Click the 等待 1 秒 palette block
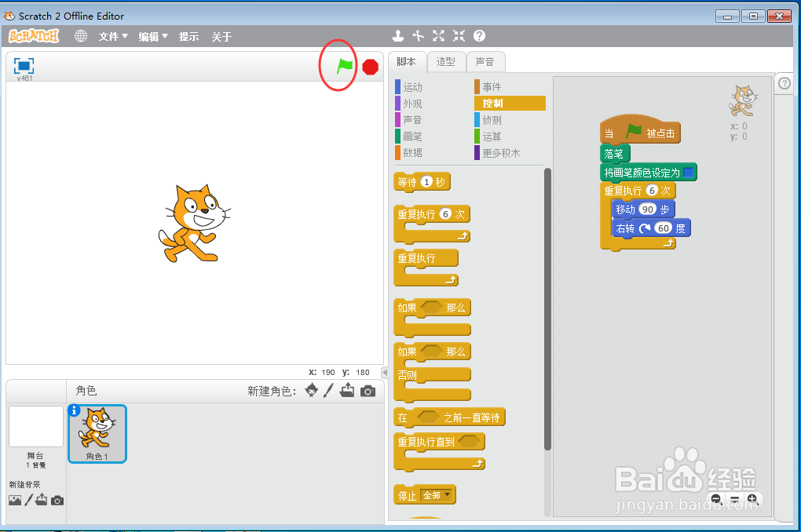801x532 pixels. [x=422, y=182]
